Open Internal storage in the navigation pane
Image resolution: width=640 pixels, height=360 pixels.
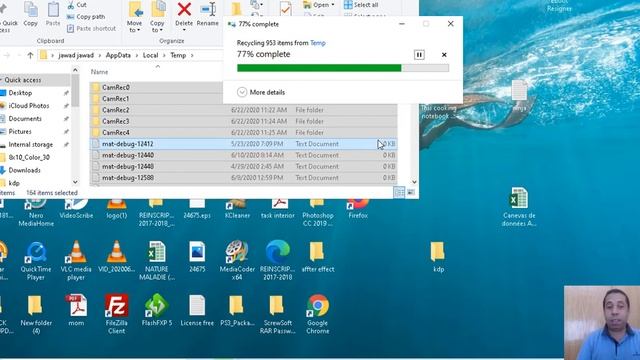point(31,144)
